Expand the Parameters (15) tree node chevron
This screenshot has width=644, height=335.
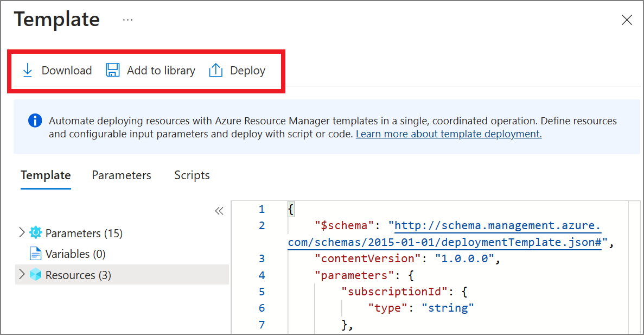point(22,232)
